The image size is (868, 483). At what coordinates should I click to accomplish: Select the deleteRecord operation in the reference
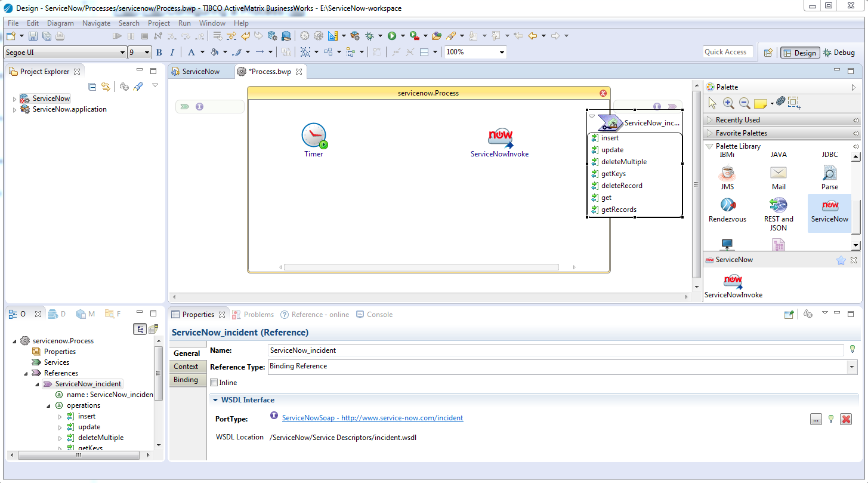[622, 186]
